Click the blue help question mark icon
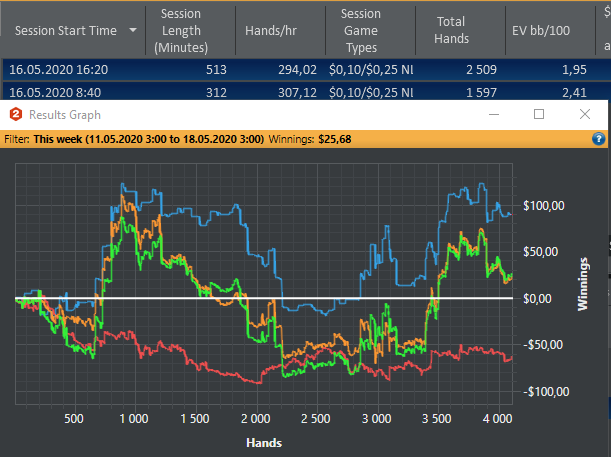The width and height of the screenshot is (611, 457). [599, 139]
